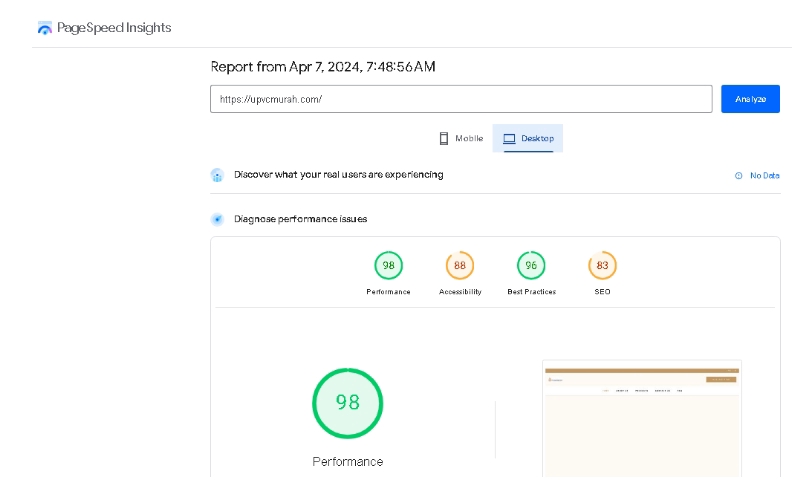Click the desktop monitor icon

coord(509,138)
